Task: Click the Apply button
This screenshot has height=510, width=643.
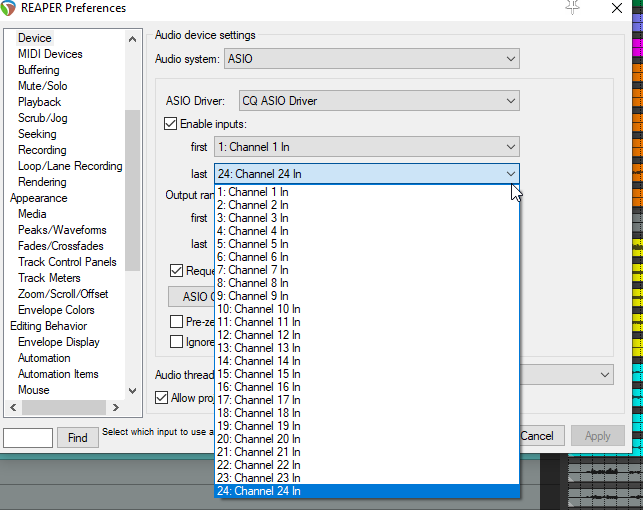Action: point(597,436)
